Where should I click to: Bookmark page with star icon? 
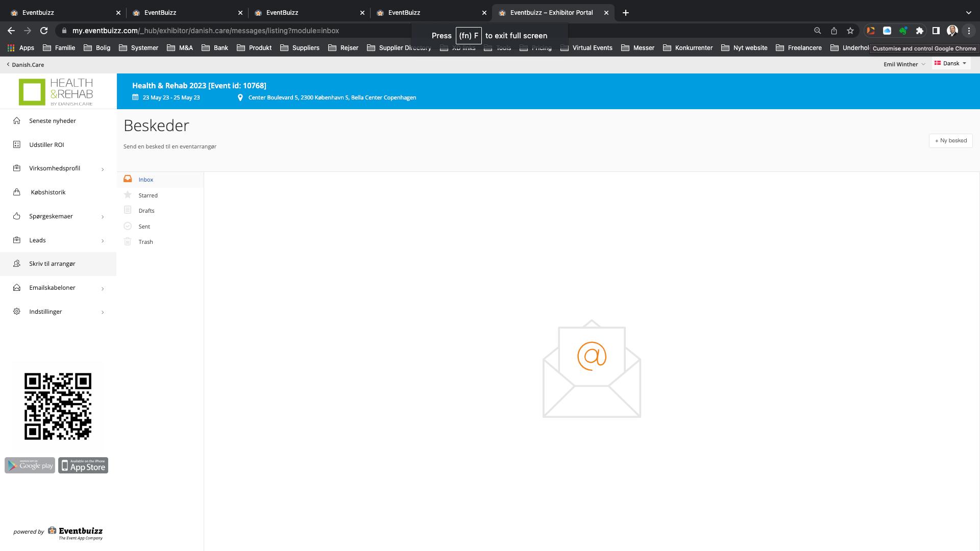pos(850,31)
